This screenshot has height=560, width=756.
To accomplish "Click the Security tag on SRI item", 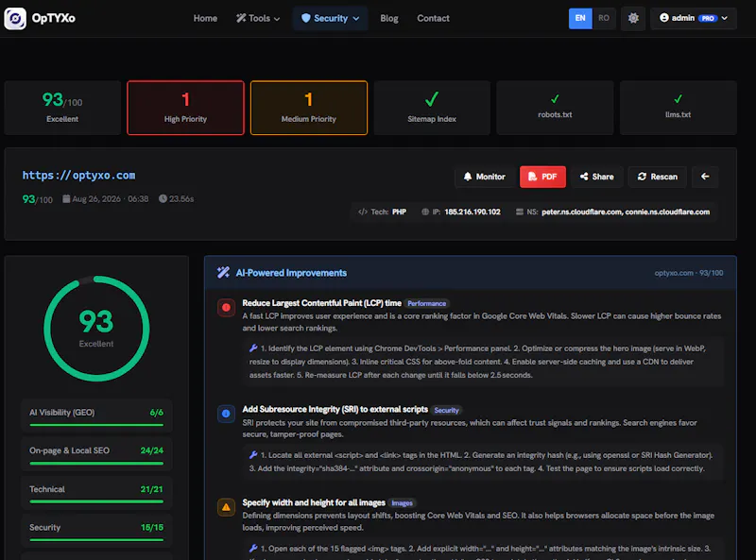I will (x=446, y=410).
